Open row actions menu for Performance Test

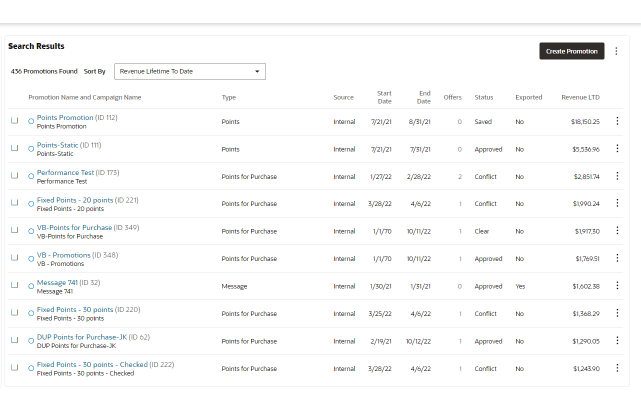click(617, 176)
